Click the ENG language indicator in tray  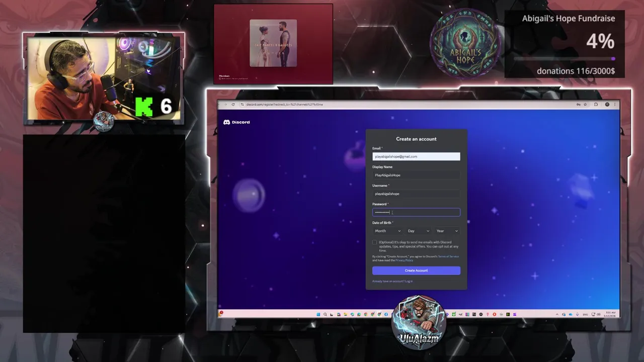click(x=585, y=314)
